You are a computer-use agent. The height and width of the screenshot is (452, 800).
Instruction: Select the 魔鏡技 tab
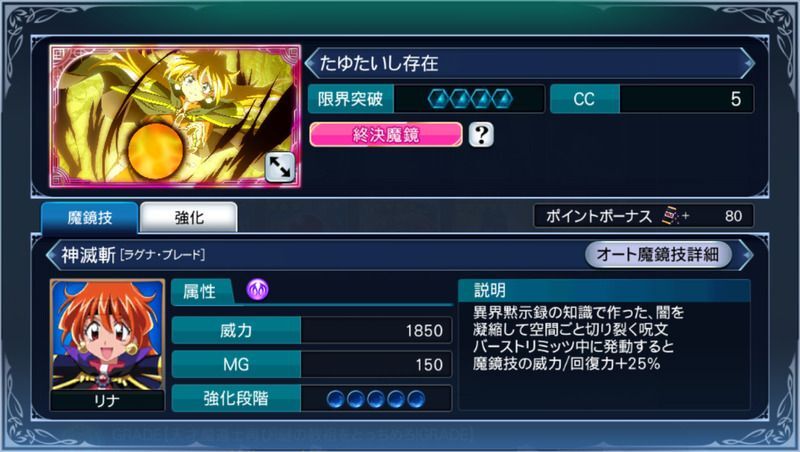[90, 217]
